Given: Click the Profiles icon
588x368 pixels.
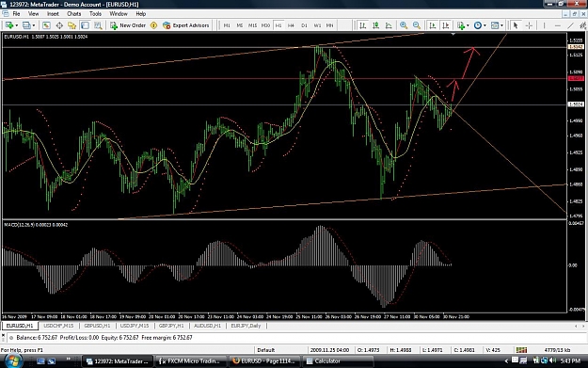Looking at the screenshot, I should pos(26,25).
